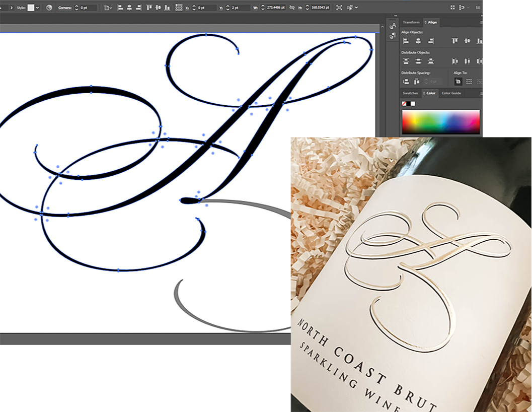Viewport: 532px width, 412px height.
Task: Click Horizontal Align Left in Align panel
Action: 406,41
